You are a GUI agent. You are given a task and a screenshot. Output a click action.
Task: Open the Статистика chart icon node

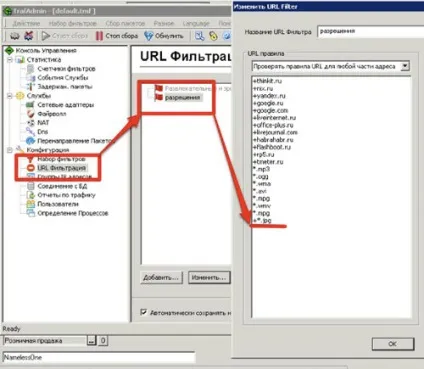point(21,60)
